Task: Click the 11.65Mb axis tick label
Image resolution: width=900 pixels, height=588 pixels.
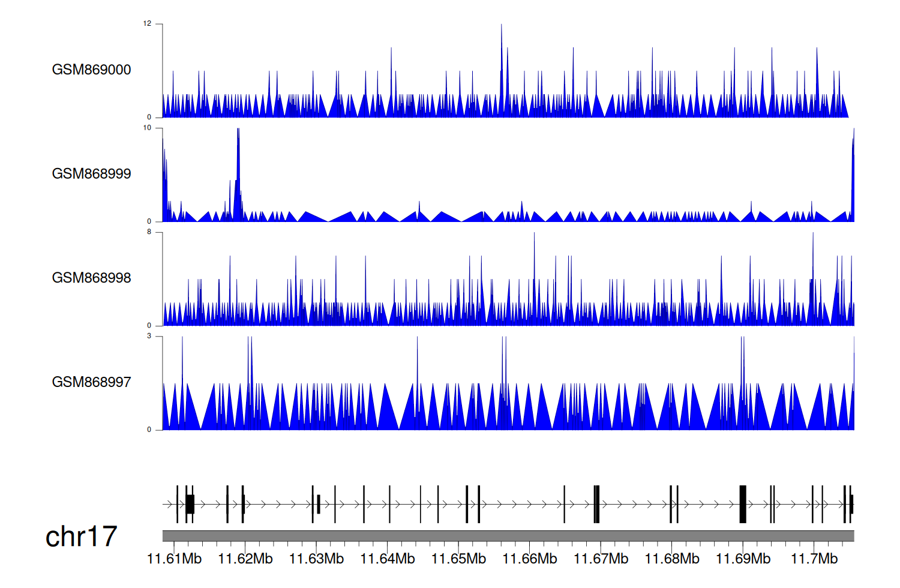Action: point(458,559)
